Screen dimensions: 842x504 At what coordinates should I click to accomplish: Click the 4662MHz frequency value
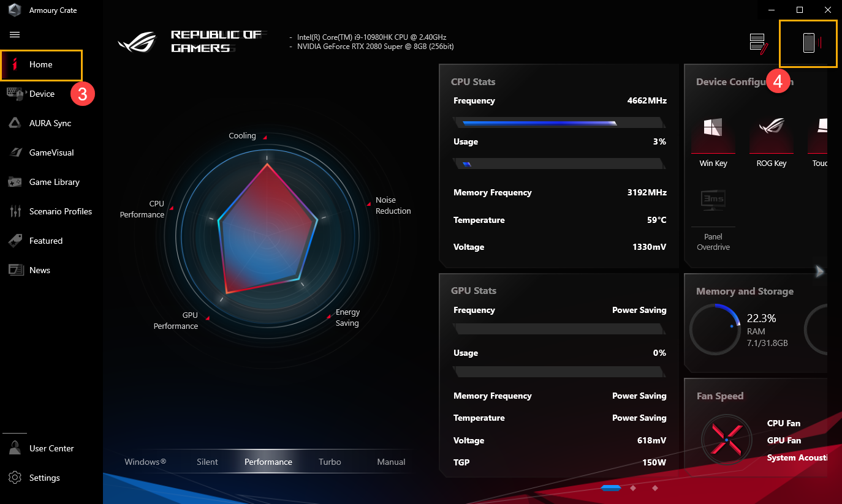pos(647,100)
